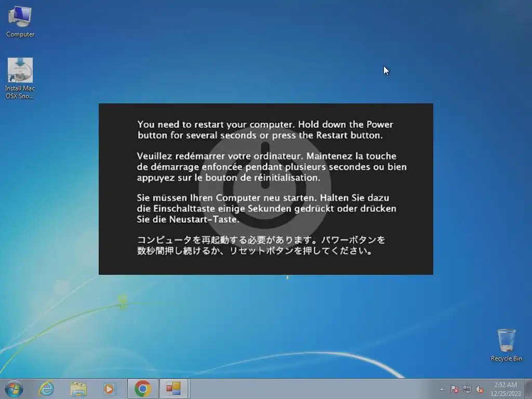The image size is (532, 399).
Task: Switch to the colored-squares app taskbar button
Action: [174, 389]
